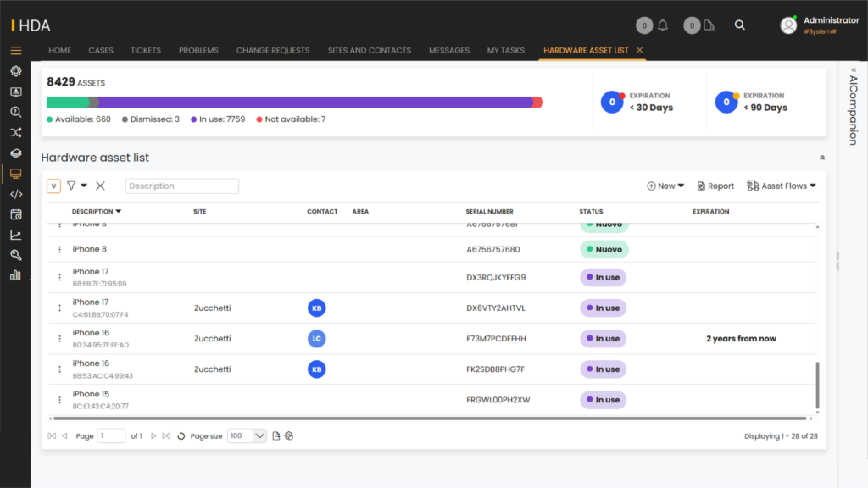Open the notifications bell icon
Viewport: 868px width, 488px height.
[x=663, y=25]
